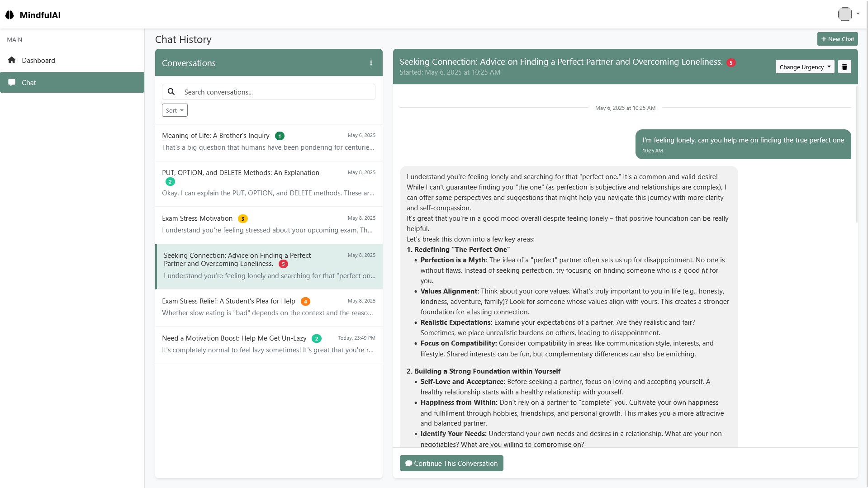
Task: Click the yellow urgency badge on Exam Stress Motivation
Action: point(243,219)
